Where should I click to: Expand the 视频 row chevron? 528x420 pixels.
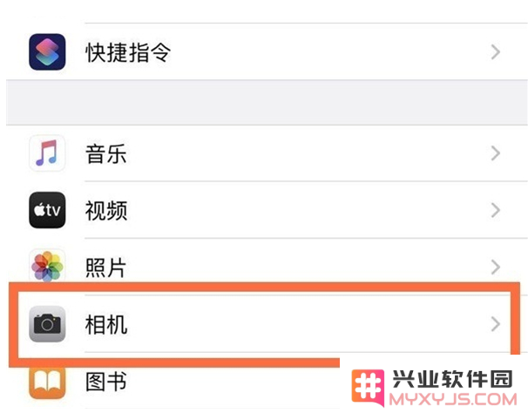[496, 210]
